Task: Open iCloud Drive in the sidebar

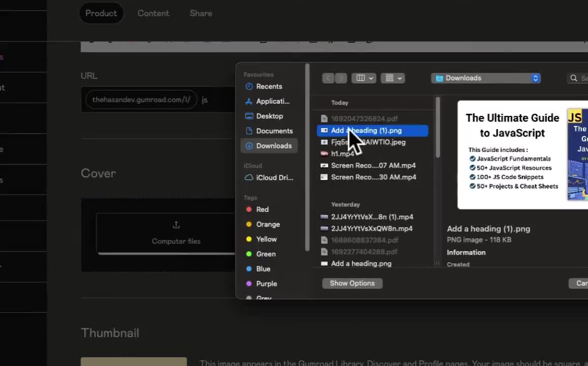Action: [x=274, y=177]
